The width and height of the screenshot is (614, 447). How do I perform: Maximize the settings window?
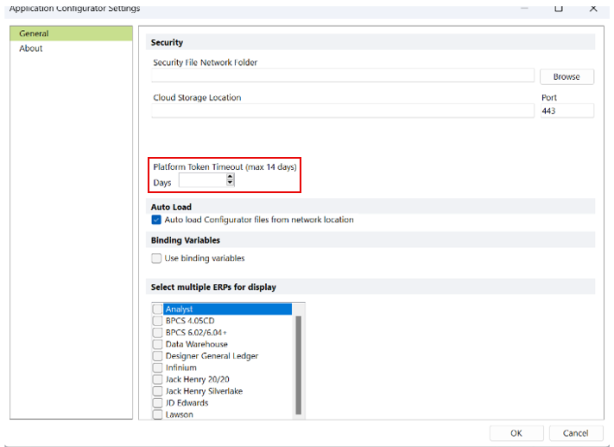[x=559, y=8]
